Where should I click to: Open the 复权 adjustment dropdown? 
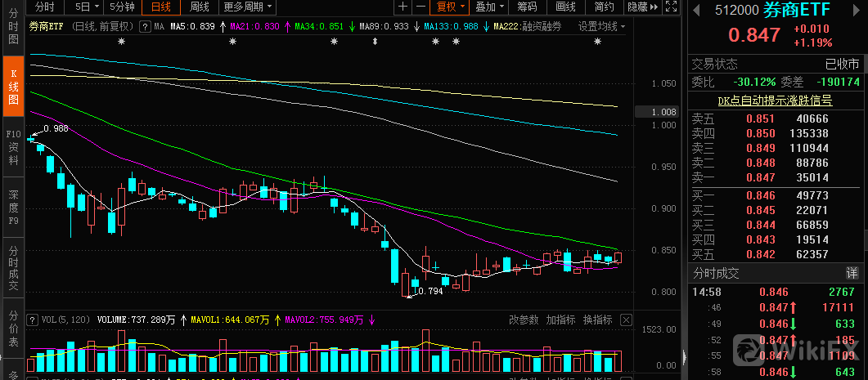[x=450, y=7]
